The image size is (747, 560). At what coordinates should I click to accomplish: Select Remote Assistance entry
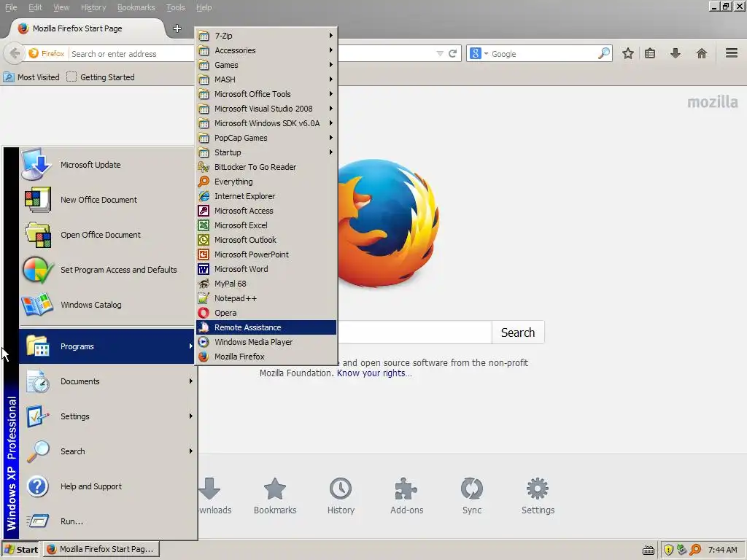point(266,327)
